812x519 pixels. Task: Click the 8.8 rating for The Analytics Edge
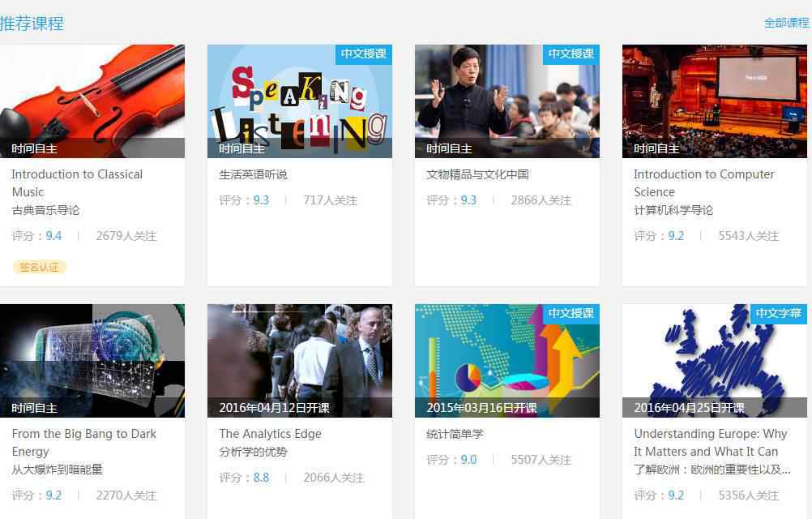pyautogui.click(x=261, y=478)
